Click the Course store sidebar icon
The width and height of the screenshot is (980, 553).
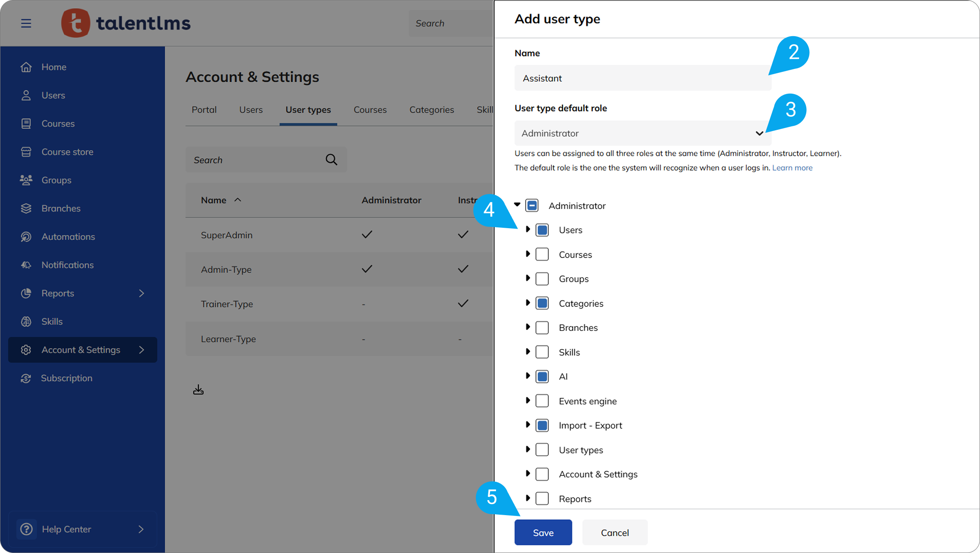[26, 152]
